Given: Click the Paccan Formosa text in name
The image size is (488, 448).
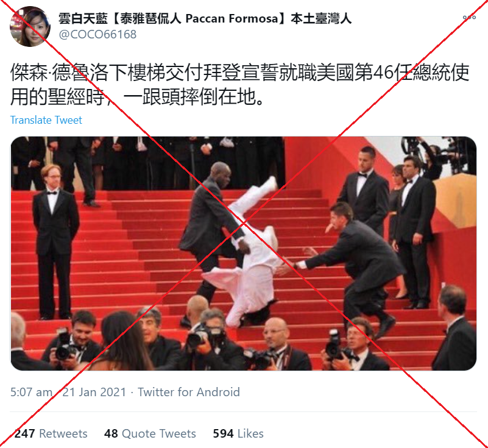Looking at the screenshot, I should pos(232,19).
